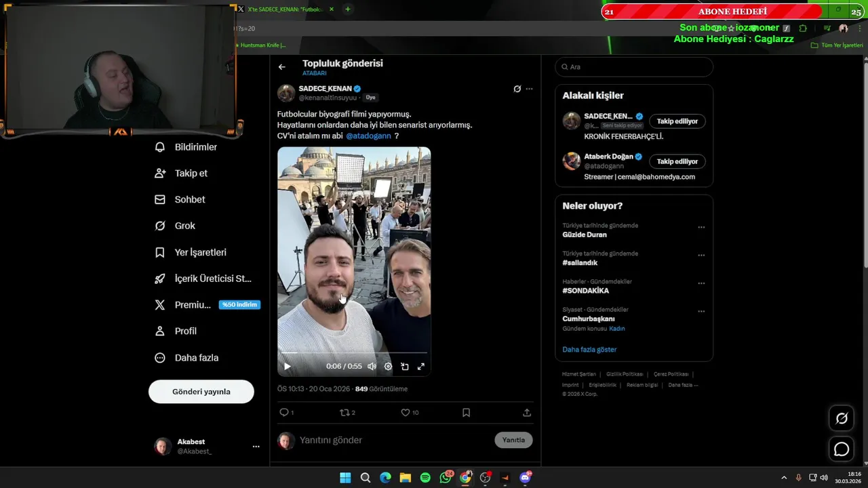The image size is (868, 488).
Task: Show hidden system tray icons
Action: click(x=784, y=478)
